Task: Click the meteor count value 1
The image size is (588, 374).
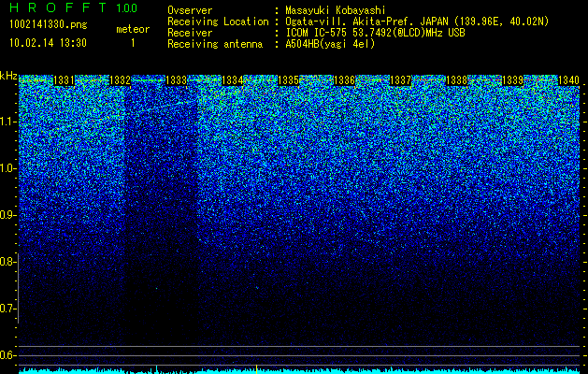Action: click(133, 43)
